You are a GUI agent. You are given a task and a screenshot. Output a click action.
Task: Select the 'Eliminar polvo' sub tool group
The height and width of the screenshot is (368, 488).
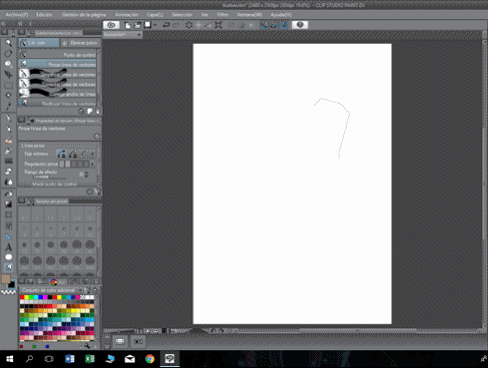[x=80, y=43]
